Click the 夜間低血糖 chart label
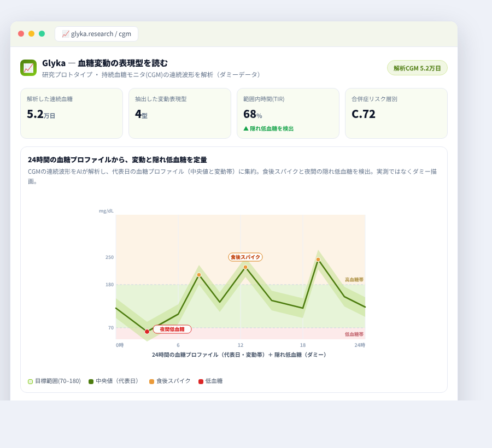492x448 pixels. pos(172,329)
